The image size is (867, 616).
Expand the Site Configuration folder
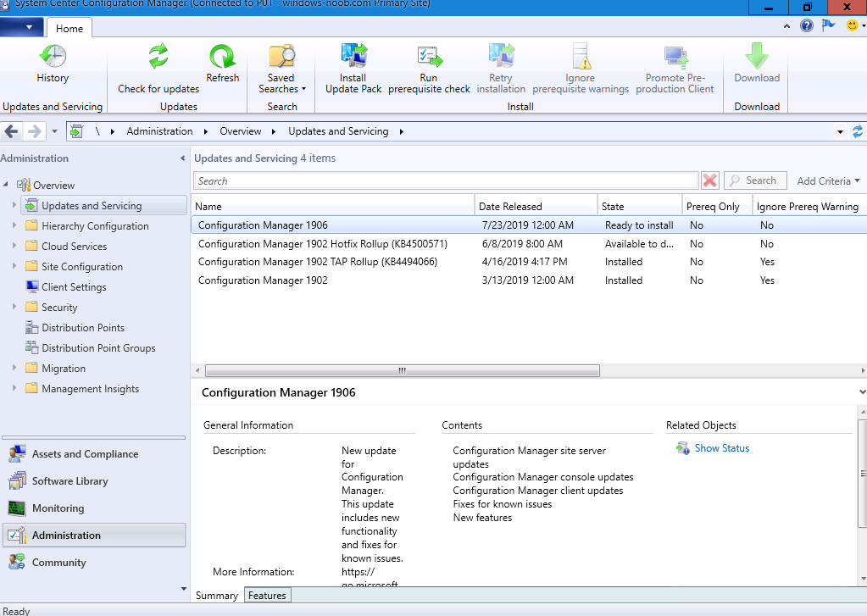(14, 266)
